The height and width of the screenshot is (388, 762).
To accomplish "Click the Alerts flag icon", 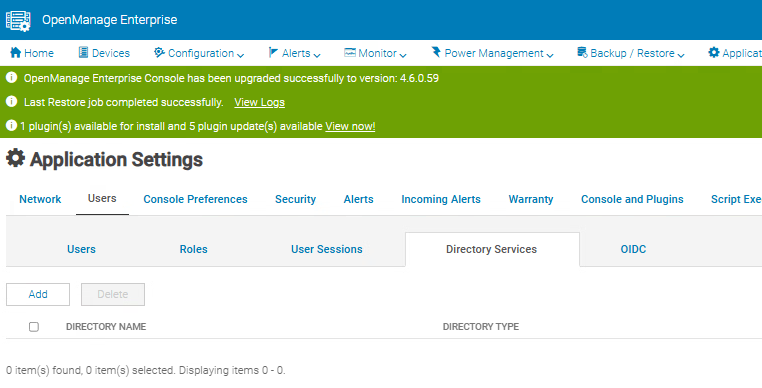I will [x=273, y=53].
